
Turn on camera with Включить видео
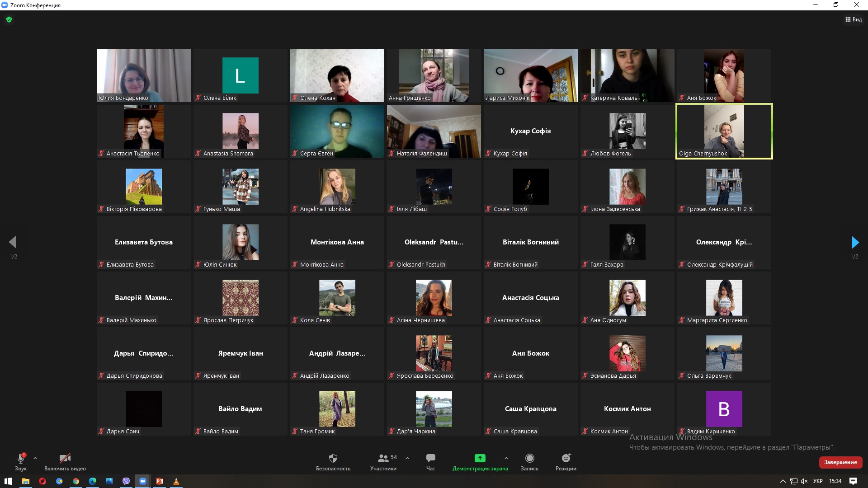tap(65, 458)
